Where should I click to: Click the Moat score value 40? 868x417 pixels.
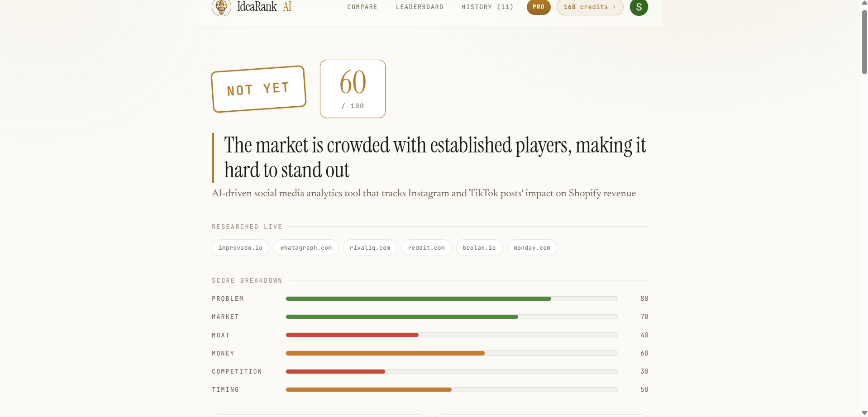click(x=644, y=335)
